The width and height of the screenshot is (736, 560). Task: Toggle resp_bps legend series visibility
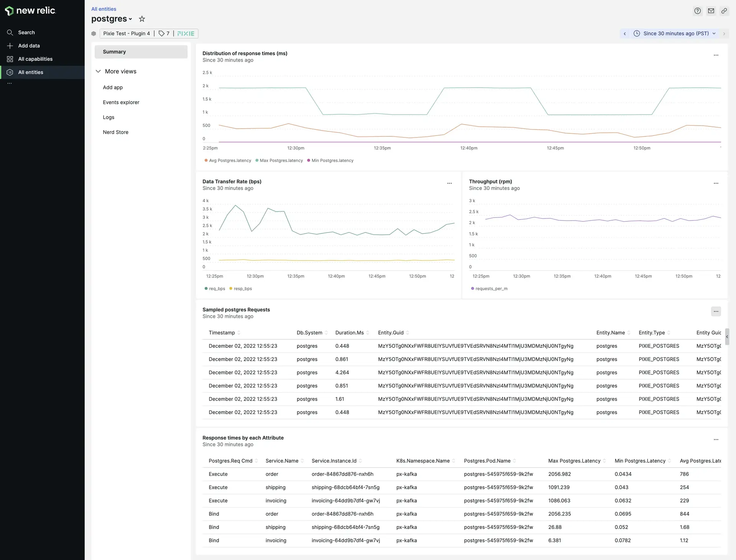click(242, 289)
